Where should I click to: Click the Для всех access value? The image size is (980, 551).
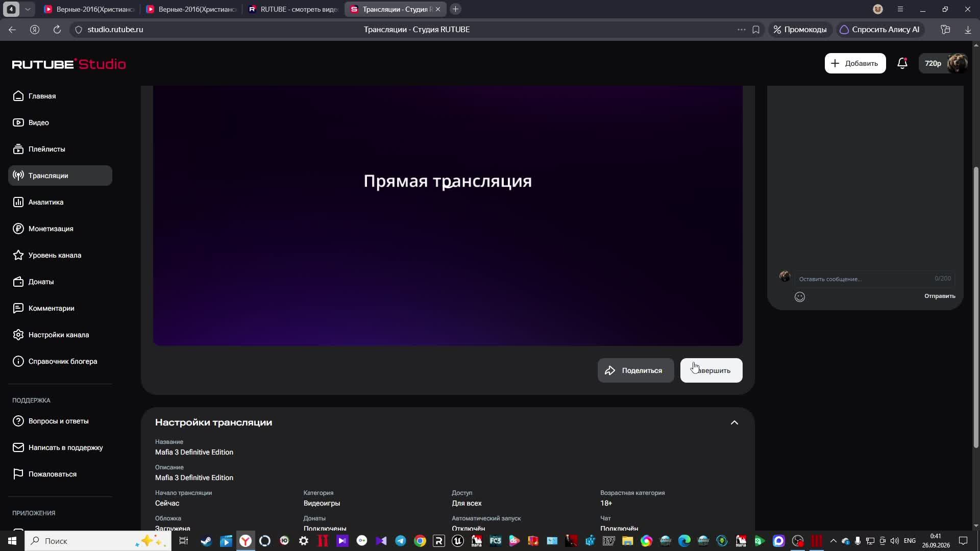pyautogui.click(x=467, y=503)
